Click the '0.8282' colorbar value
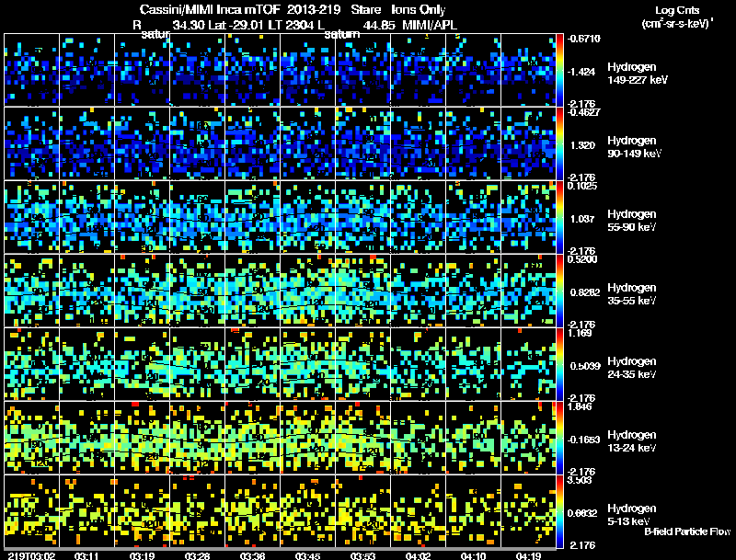 click(x=585, y=292)
